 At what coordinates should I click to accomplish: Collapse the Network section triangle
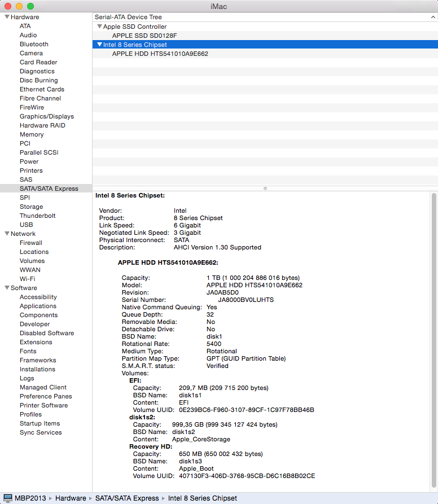tap(7, 234)
